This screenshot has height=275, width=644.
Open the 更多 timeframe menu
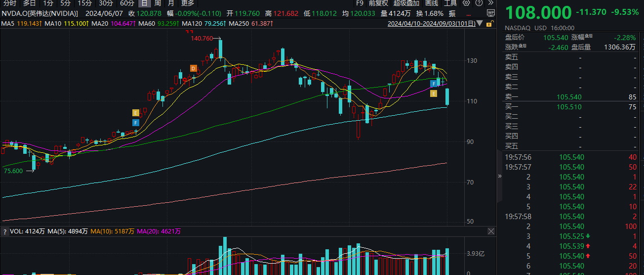[187, 3]
